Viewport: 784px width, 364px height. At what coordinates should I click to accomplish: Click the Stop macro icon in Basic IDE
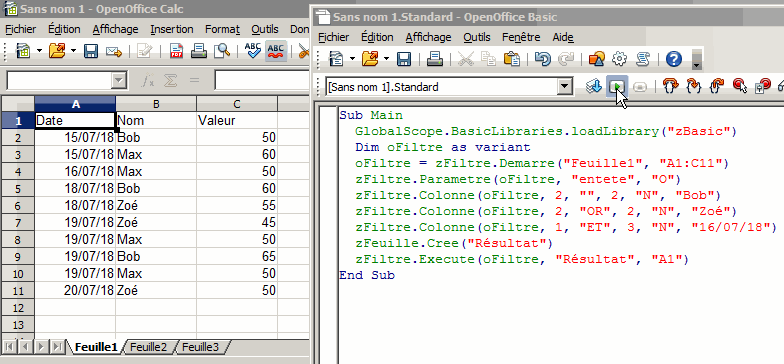coord(640,87)
